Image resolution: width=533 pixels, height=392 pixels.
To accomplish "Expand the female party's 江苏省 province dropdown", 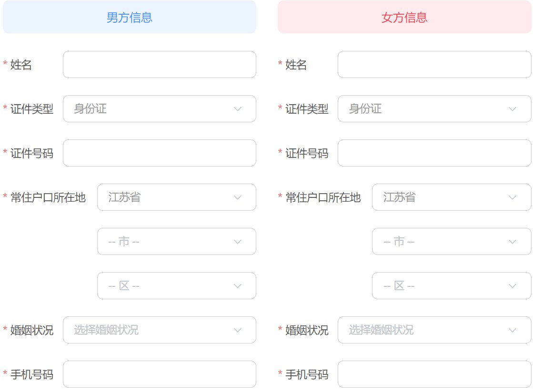I will coord(451,197).
